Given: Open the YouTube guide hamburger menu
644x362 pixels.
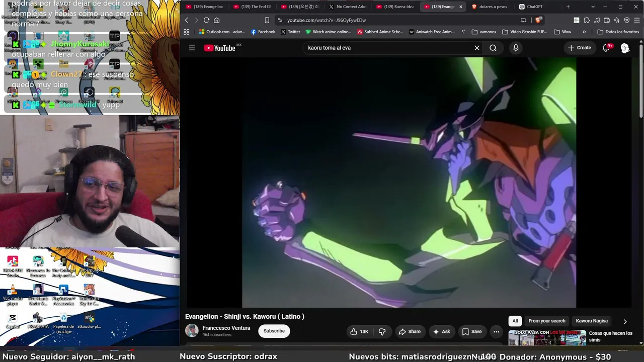Looking at the screenshot, I should [x=192, y=48].
